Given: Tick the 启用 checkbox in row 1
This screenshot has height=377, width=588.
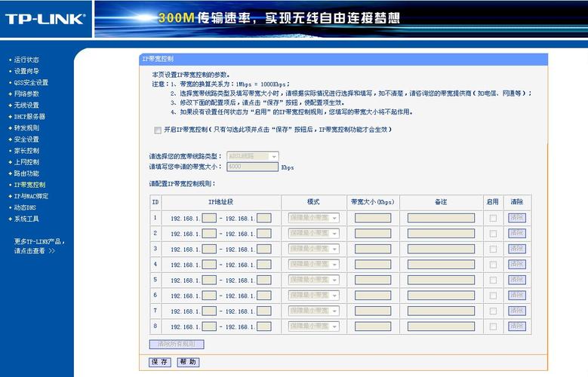Looking at the screenshot, I should pyautogui.click(x=493, y=218).
